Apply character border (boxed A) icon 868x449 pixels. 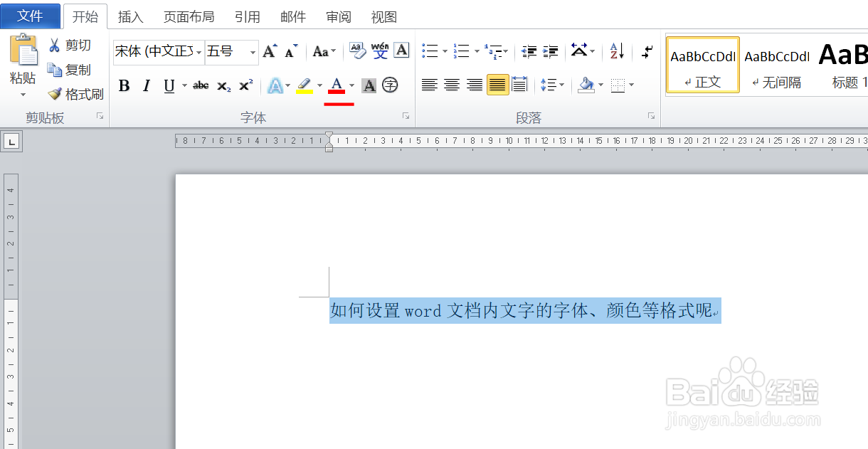click(x=401, y=50)
